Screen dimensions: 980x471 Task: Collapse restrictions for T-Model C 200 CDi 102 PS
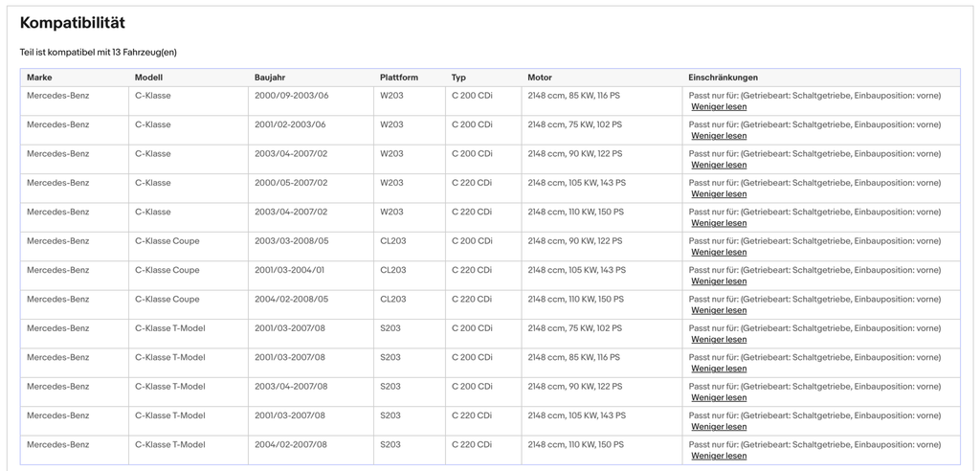click(719, 340)
